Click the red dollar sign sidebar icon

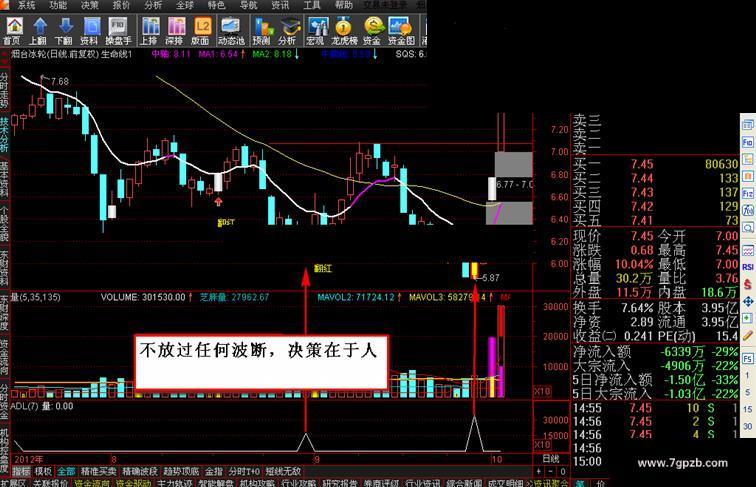click(747, 284)
